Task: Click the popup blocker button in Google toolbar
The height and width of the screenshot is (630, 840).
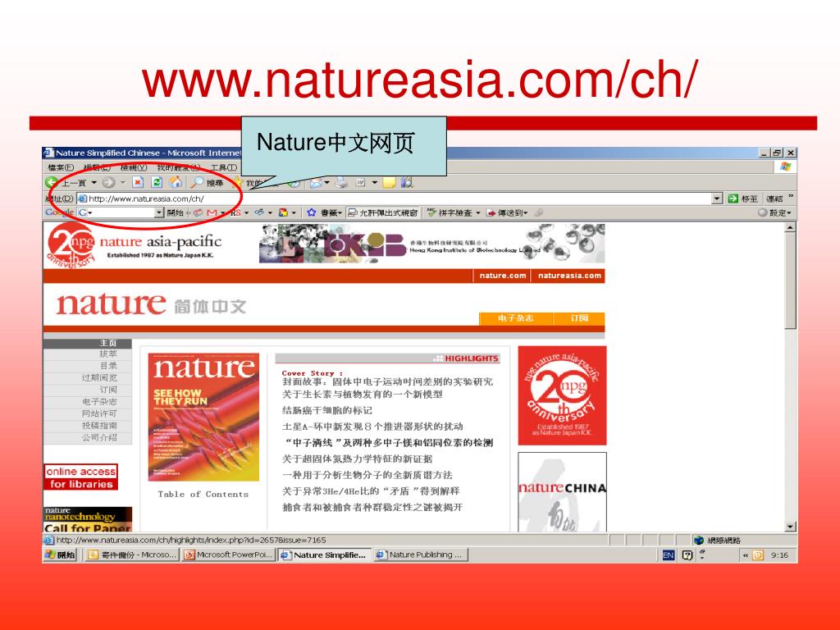Action: 382,212
